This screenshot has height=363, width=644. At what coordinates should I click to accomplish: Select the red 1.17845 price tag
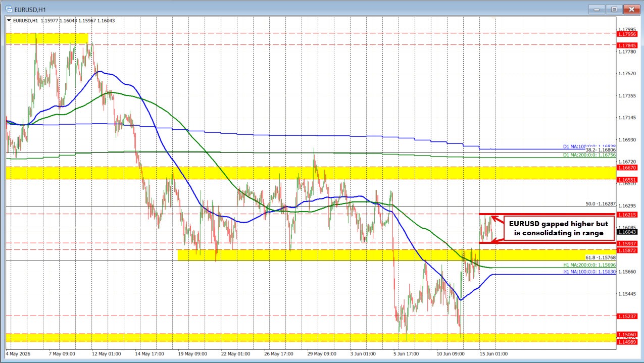click(x=627, y=44)
